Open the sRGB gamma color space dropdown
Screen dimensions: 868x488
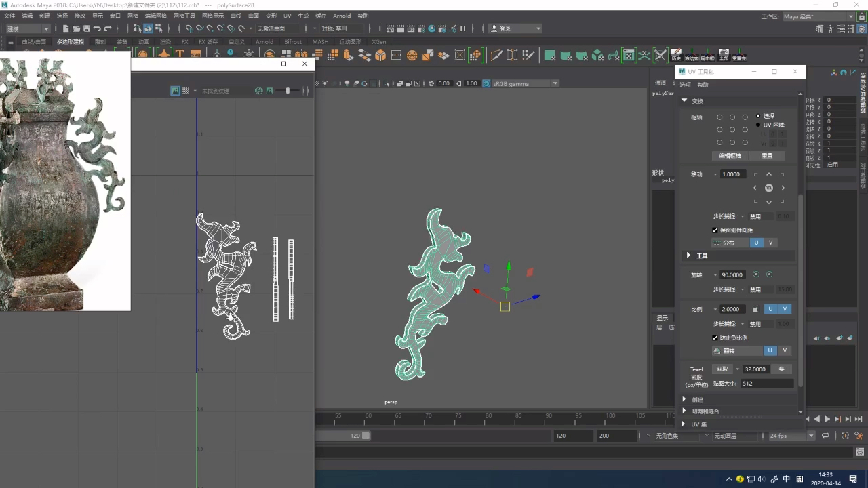[521, 83]
